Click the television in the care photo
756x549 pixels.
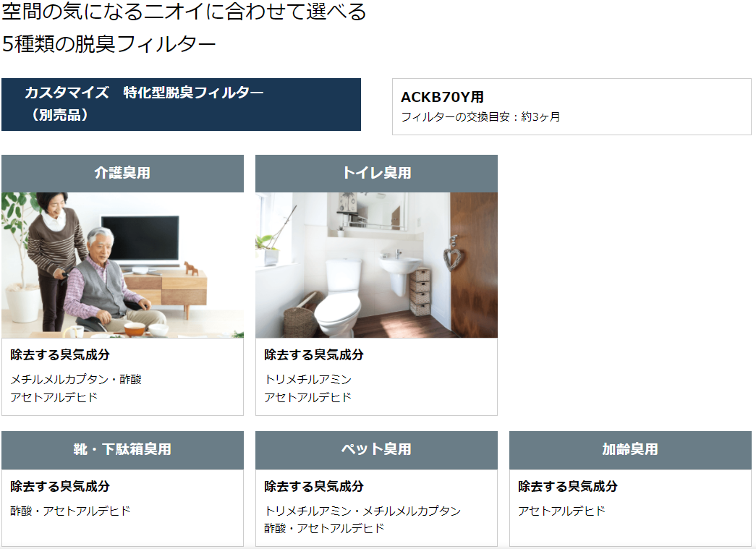140,243
